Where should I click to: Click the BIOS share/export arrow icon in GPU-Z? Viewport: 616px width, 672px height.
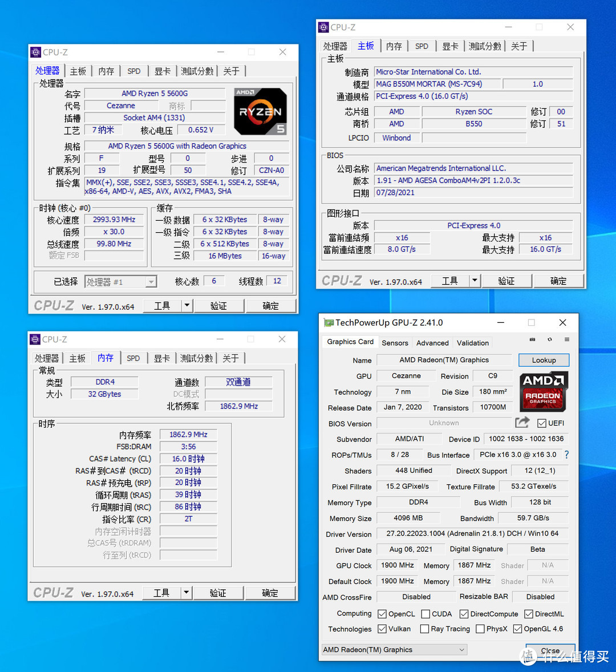(x=522, y=423)
